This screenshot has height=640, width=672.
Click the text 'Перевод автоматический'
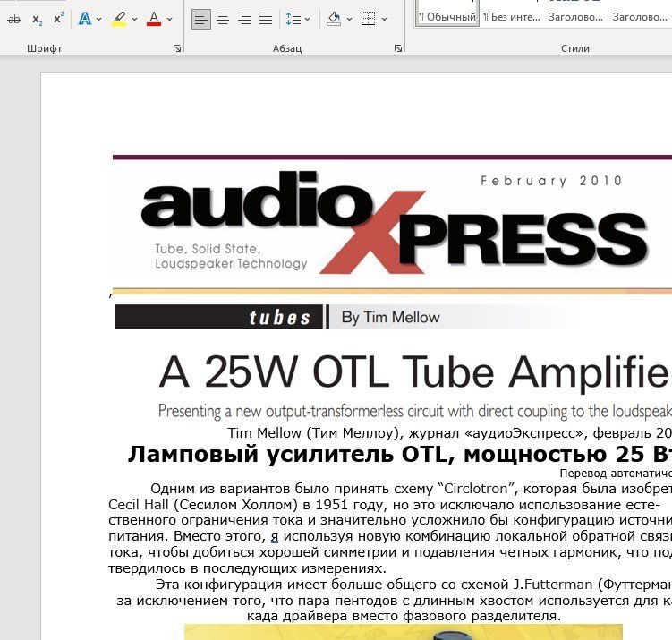[x=616, y=474]
